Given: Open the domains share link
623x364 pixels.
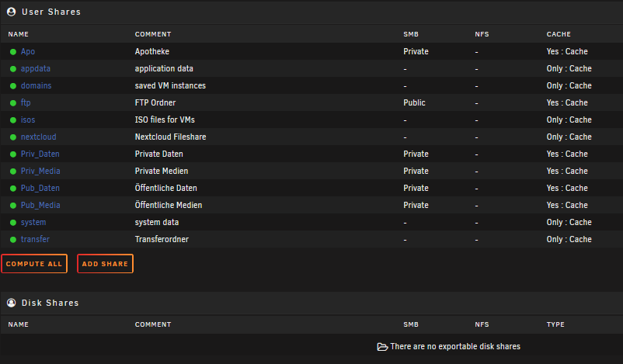Looking at the screenshot, I should click(37, 85).
